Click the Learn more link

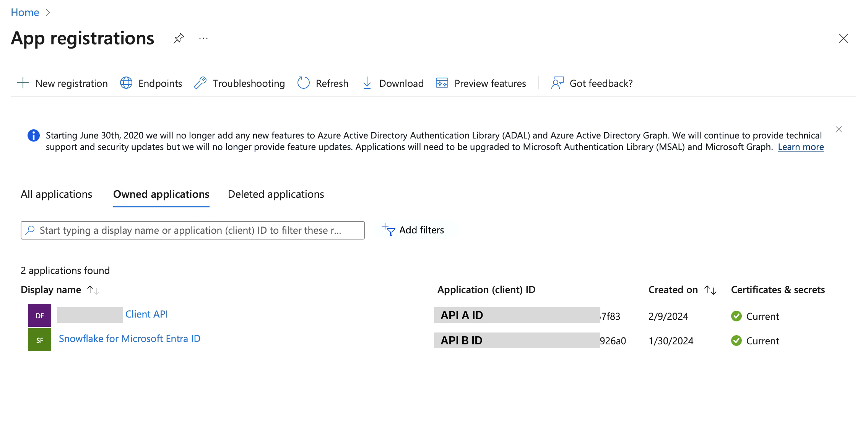coord(801,147)
